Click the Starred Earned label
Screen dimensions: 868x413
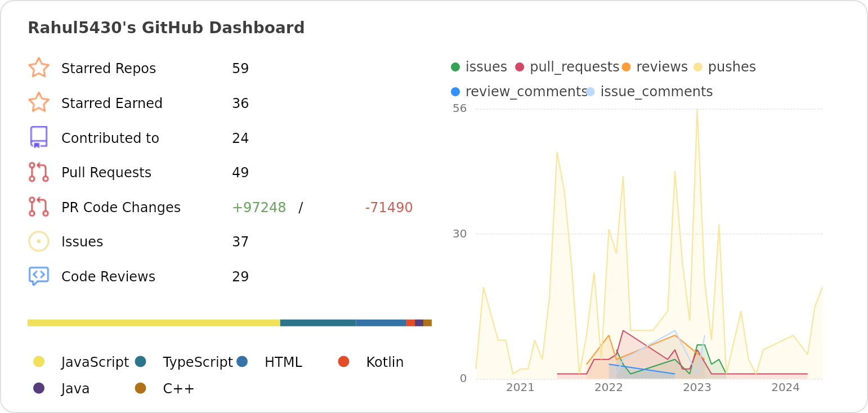pos(112,104)
